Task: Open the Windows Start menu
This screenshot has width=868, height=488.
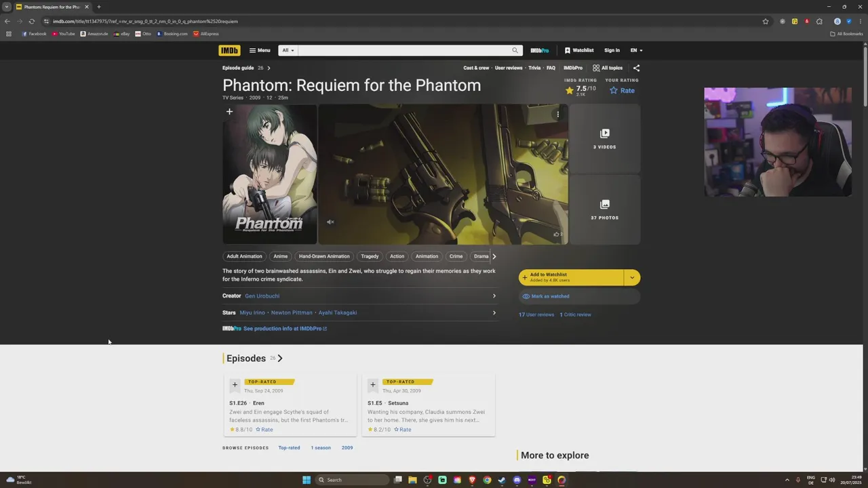Action: point(307,480)
